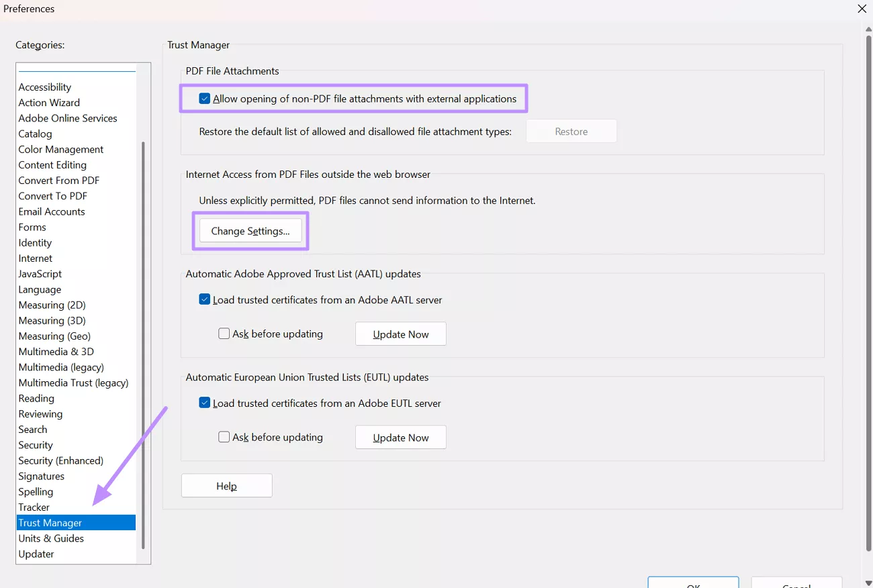The width and height of the screenshot is (873, 588).
Task: Open the JavaScript preferences category
Action: tap(40, 273)
